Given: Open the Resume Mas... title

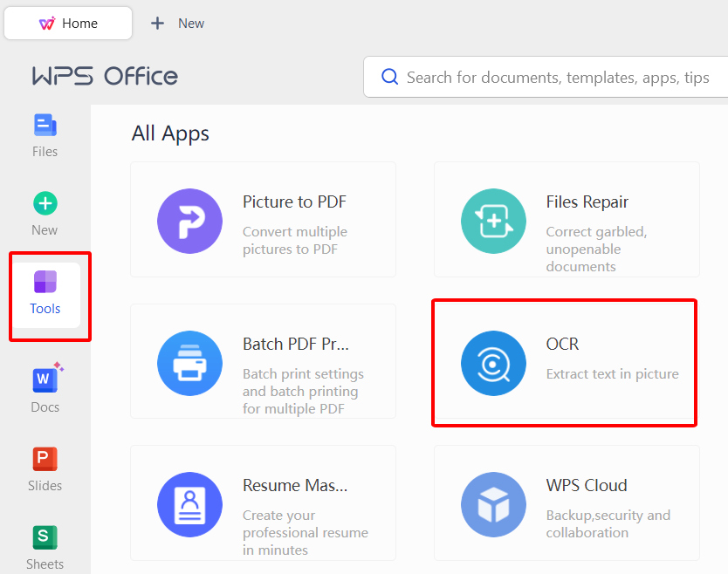Looking at the screenshot, I should click(295, 485).
